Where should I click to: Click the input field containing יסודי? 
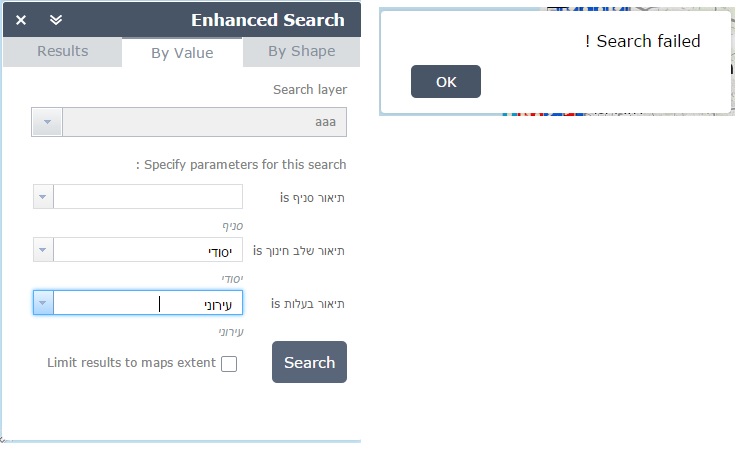[148, 250]
